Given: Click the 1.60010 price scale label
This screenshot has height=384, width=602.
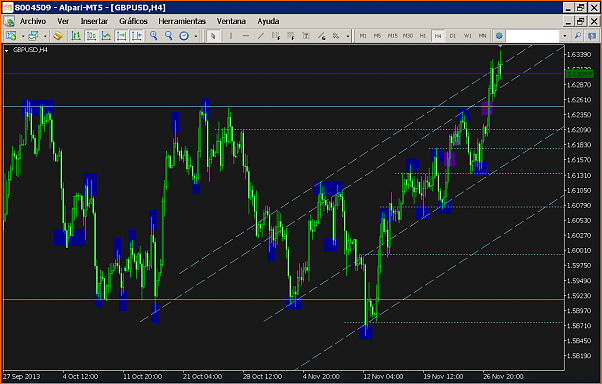Looking at the screenshot, I should (579, 250).
